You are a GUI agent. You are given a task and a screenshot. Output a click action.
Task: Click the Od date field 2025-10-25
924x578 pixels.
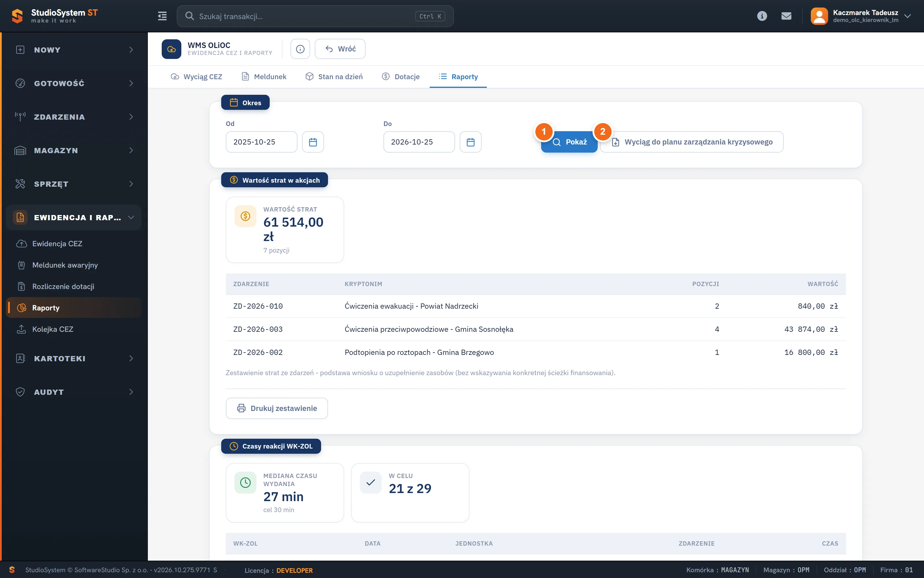pyautogui.click(x=262, y=142)
